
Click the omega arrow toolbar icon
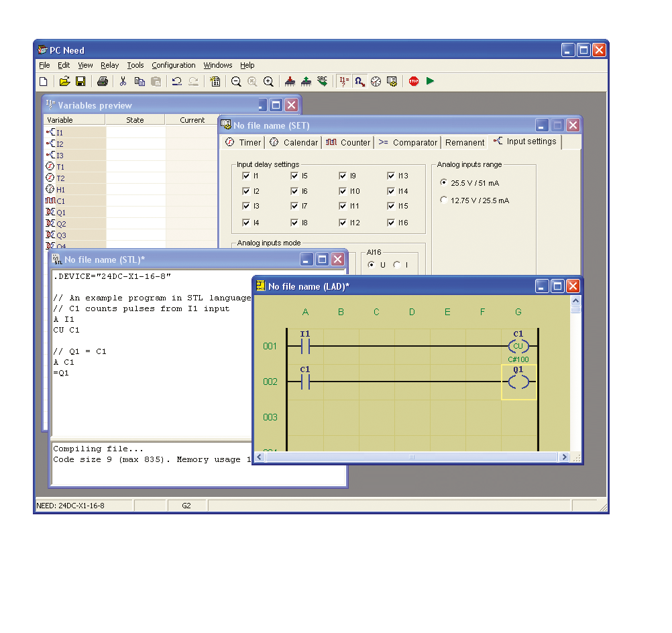(360, 81)
